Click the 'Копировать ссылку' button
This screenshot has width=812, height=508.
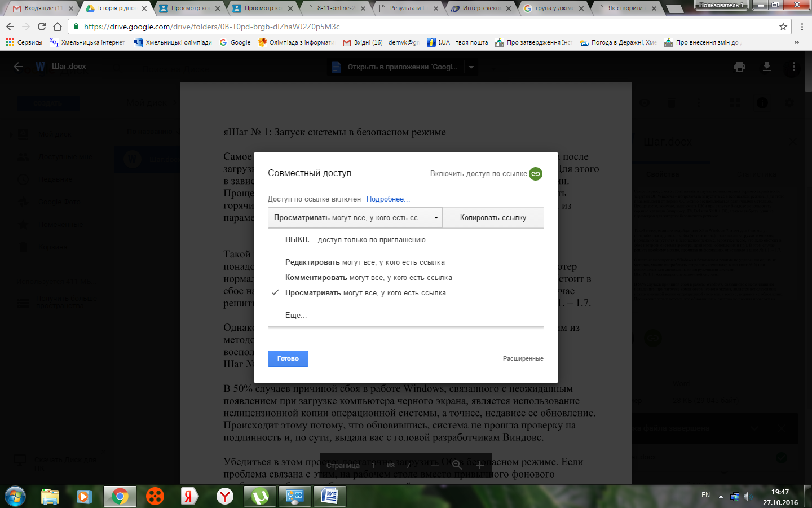[x=493, y=218]
